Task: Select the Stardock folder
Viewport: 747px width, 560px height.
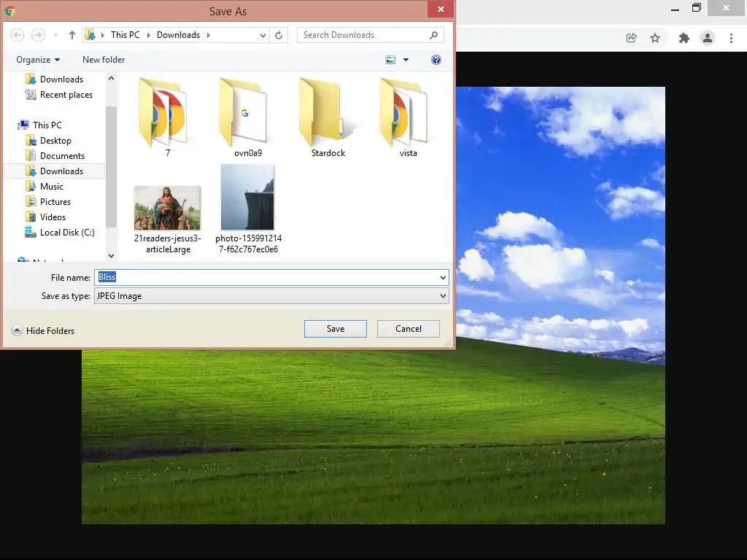Action: pyautogui.click(x=328, y=117)
